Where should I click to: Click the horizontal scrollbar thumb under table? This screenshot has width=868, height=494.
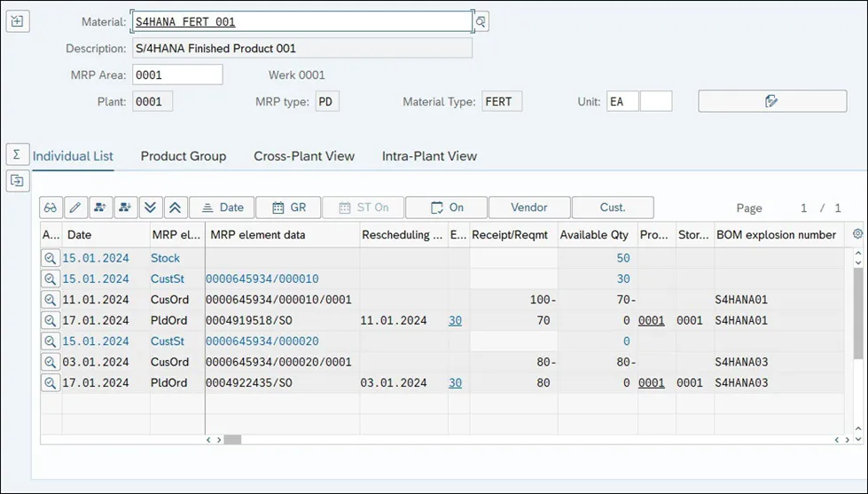(232, 440)
